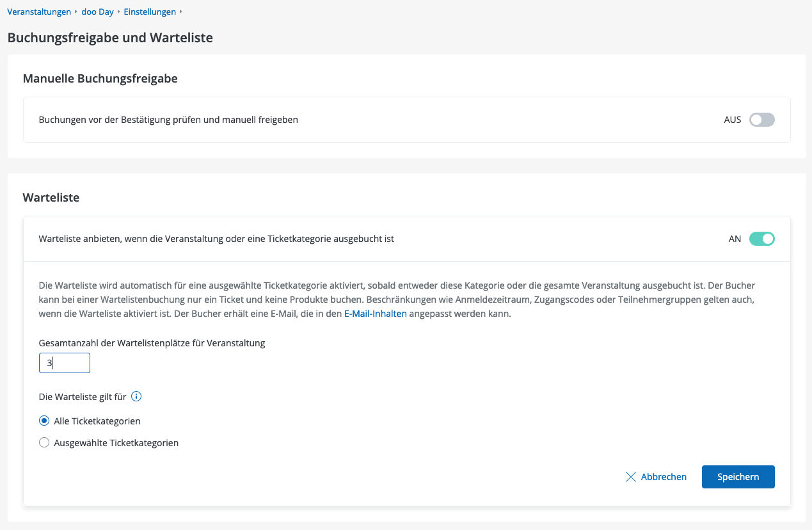Go to the "doo Day" breadcrumb link
This screenshot has height=530, width=812.
[x=97, y=12]
